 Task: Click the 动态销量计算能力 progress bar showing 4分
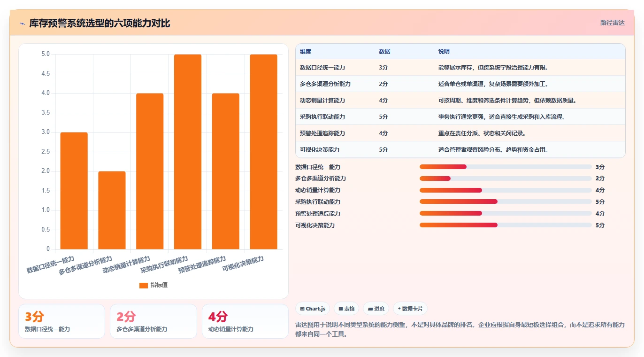(506, 190)
